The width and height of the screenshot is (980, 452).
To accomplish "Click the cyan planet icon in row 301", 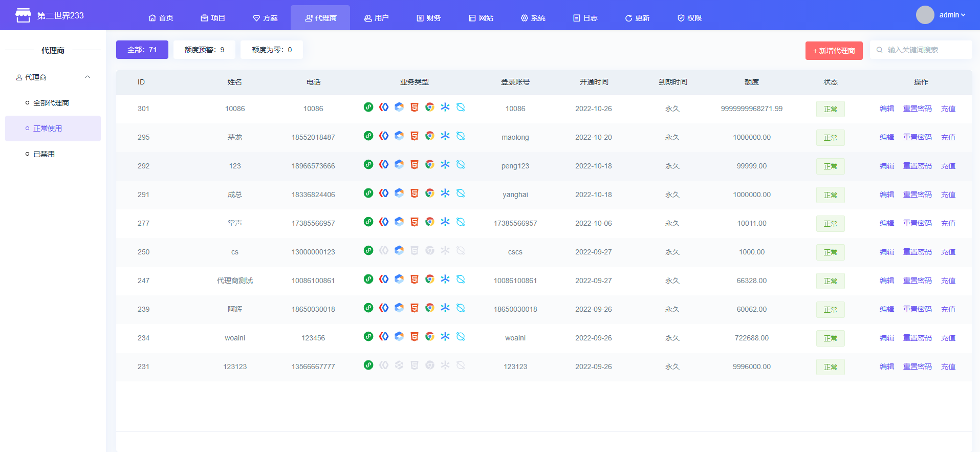I will pyautogui.click(x=461, y=107).
